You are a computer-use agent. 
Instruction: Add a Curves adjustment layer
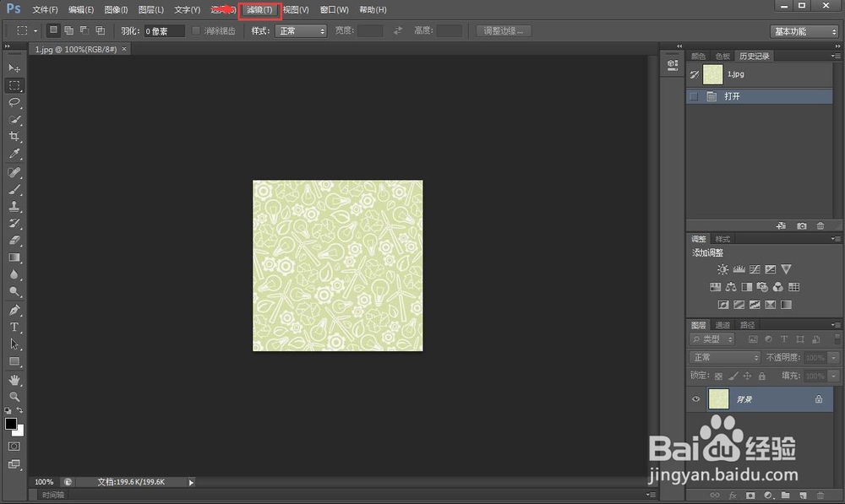(755, 269)
